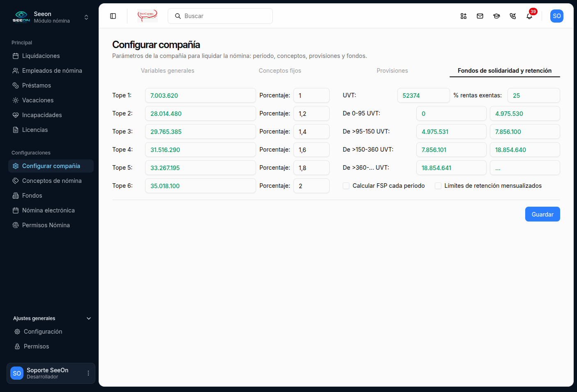Image resolution: width=577 pixels, height=392 pixels.
Task: Click De >360 UVT upper limit field
Action: 525,168
